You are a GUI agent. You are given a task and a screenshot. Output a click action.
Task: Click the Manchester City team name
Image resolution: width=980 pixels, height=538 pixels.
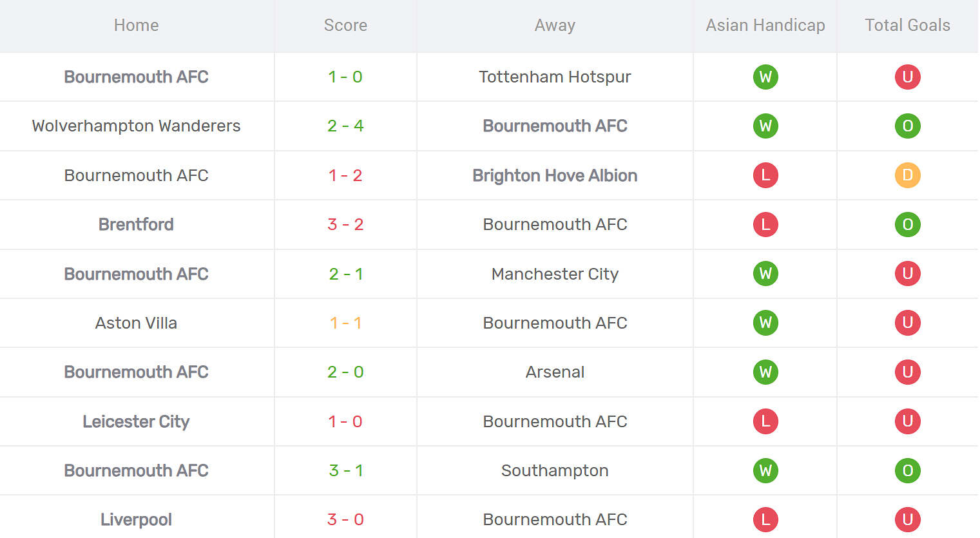click(x=555, y=274)
